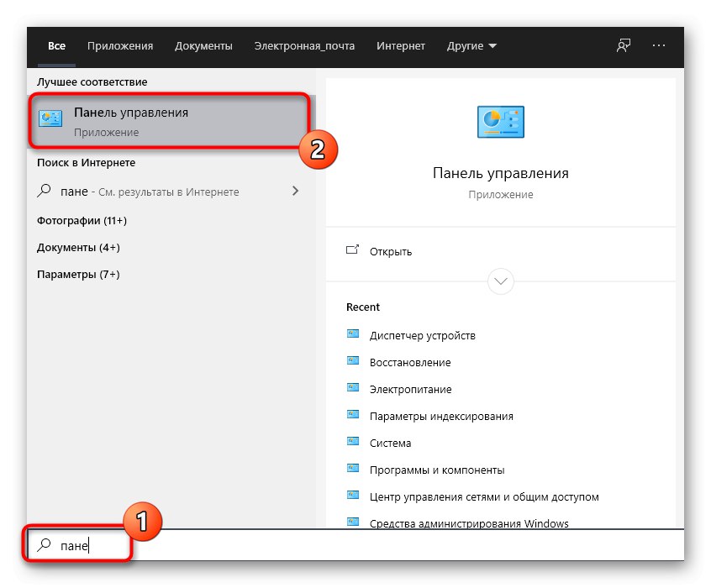
Task: Open Программы и компоненты from recent
Action: [437, 470]
